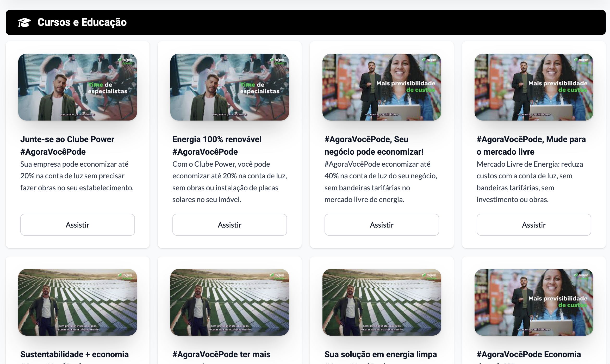Viewport: 610px width, 364px height.
Task: Select the title "Junte-se ao Clube Power #AgoraVocêPode"
Action: click(x=67, y=146)
